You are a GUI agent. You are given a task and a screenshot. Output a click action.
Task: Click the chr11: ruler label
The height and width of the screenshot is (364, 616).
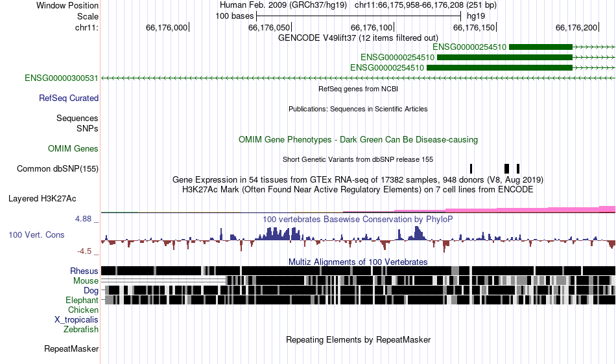tap(86, 27)
